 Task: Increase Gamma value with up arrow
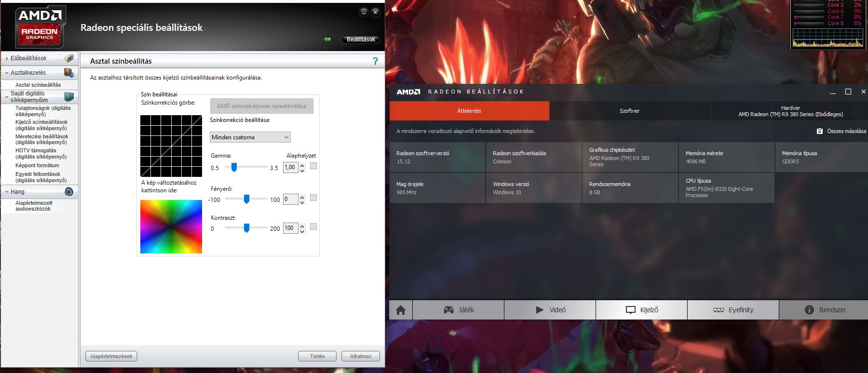point(302,165)
